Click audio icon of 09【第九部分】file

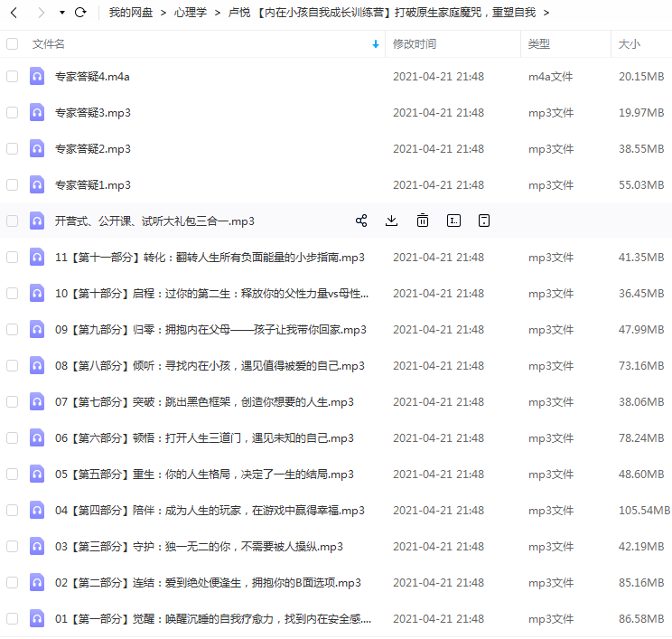pos(37,329)
